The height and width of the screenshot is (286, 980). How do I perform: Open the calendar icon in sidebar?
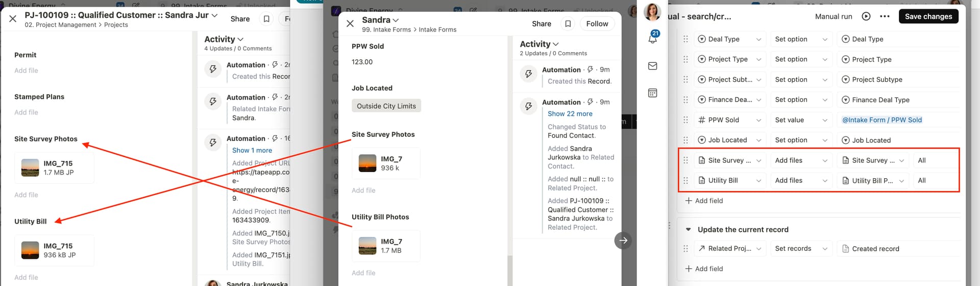[652, 93]
